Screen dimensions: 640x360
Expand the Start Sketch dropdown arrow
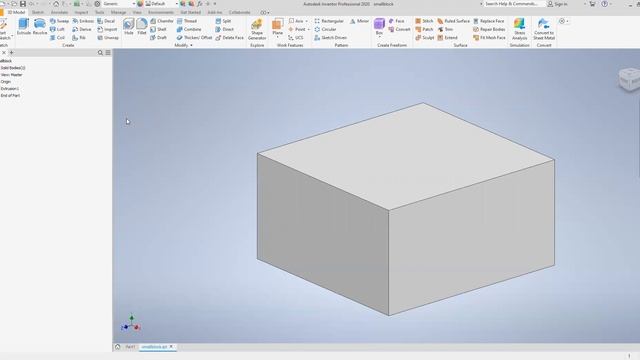coord(12,36)
